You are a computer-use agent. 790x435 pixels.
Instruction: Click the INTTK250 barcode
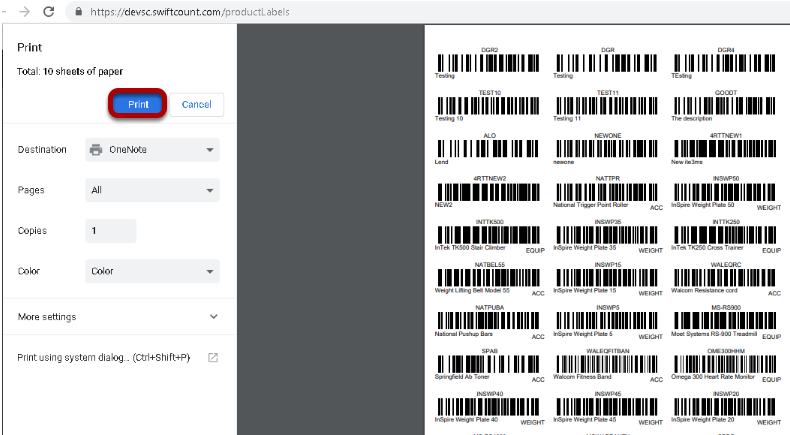click(725, 235)
